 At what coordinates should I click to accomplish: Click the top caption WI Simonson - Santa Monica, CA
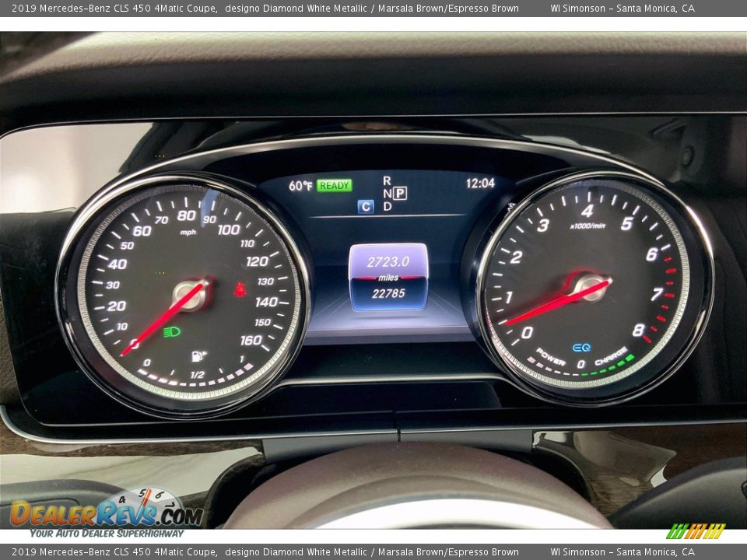622,8
